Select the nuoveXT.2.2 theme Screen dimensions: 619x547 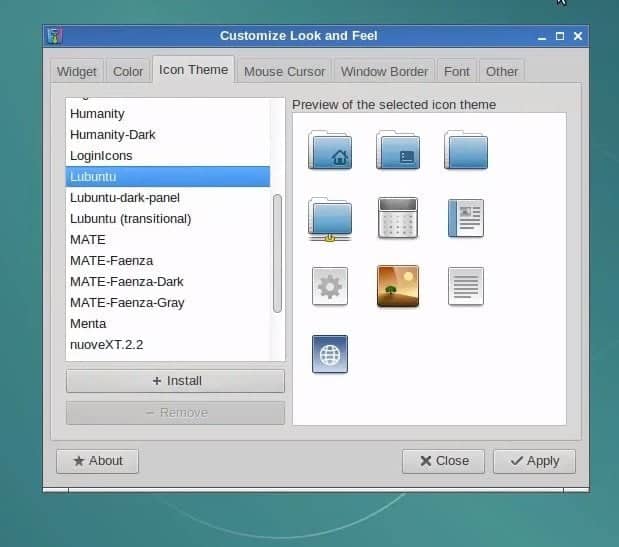click(168, 345)
